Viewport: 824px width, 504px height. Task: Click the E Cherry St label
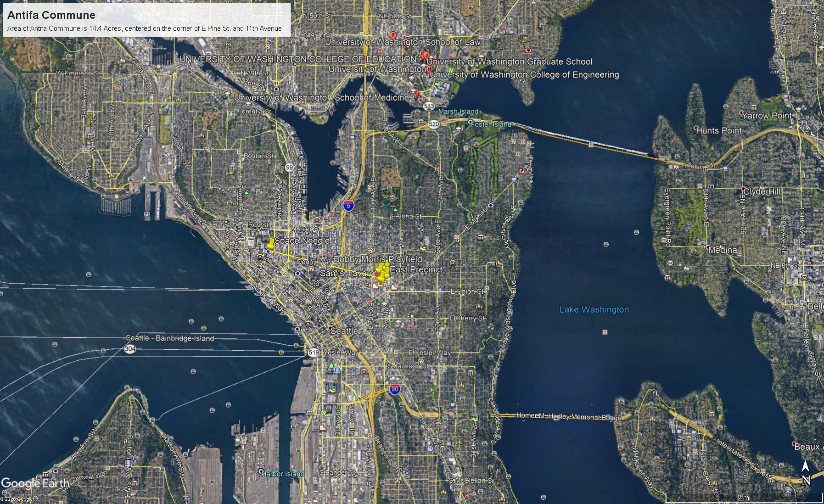[x=466, y=318]
